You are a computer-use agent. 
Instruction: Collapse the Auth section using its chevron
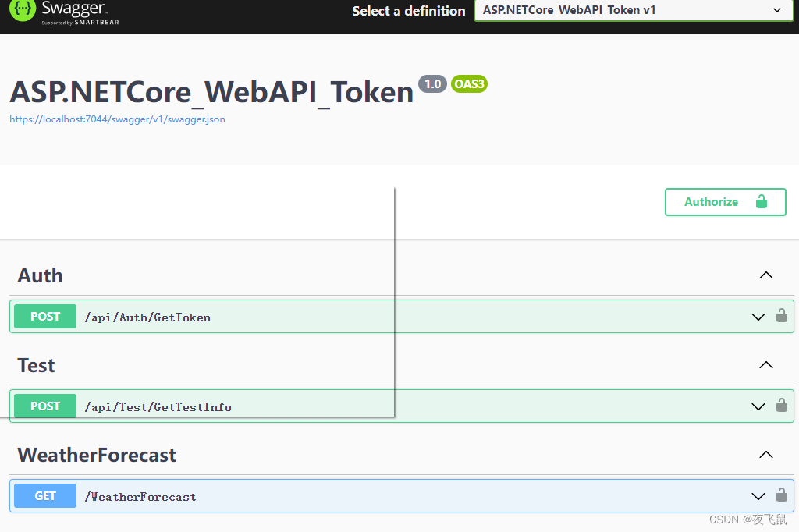pos(766,275)
